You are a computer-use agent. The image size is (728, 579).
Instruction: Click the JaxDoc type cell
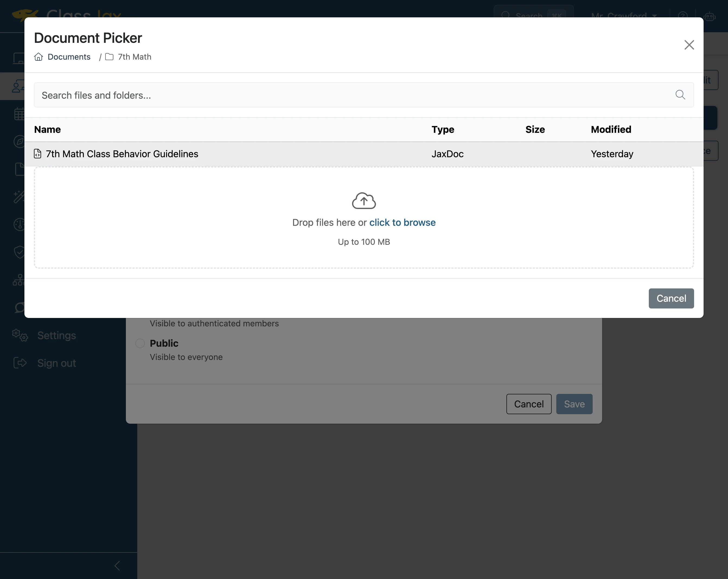coord(447,154)
